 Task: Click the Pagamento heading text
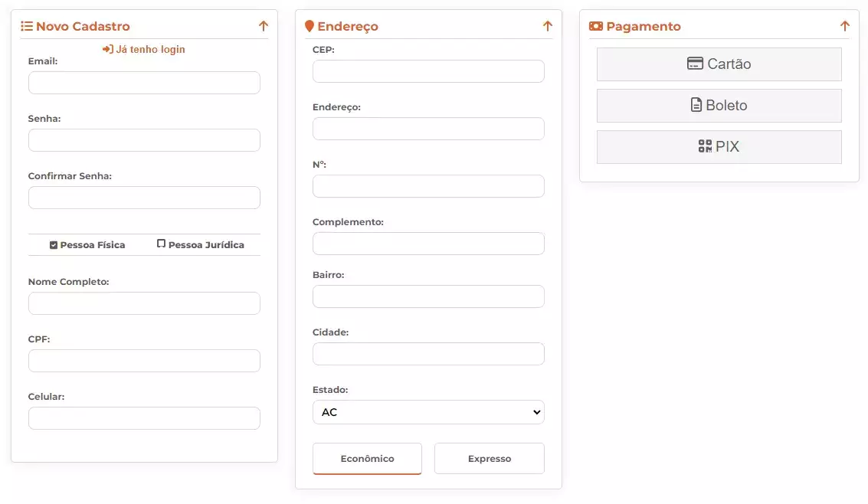(x=644, y=26)
